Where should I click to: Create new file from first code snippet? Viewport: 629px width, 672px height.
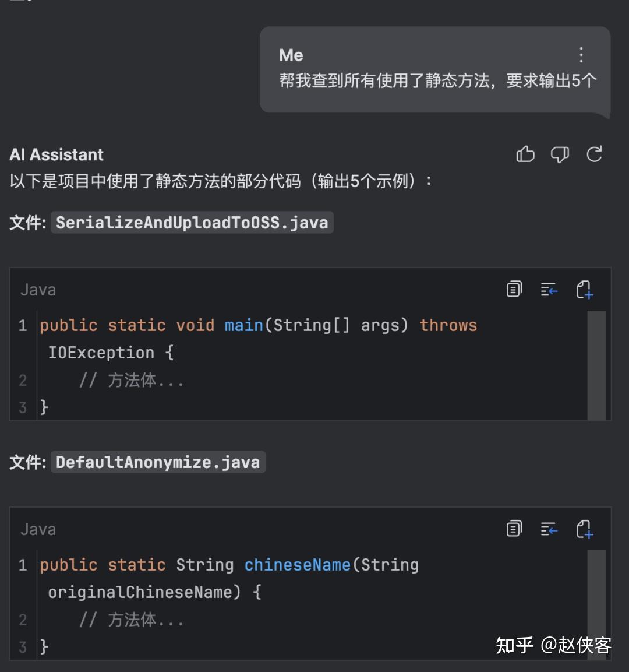585,290
